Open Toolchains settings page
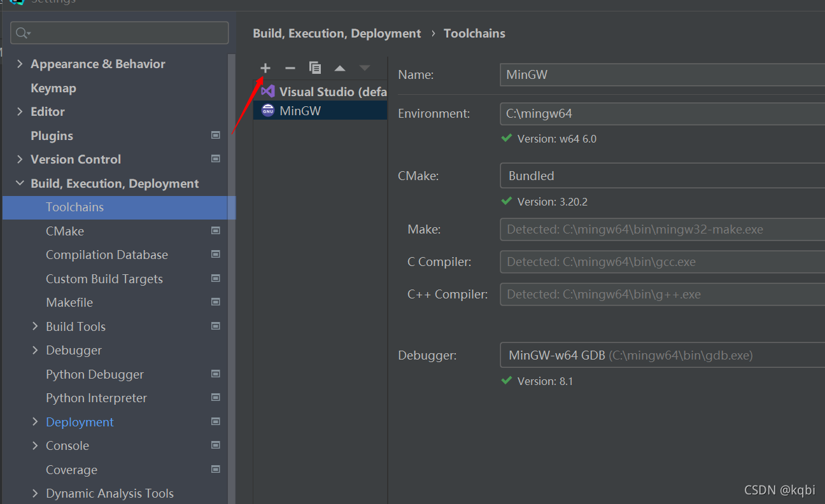This screenshot has height=504, width=825. point(119,207)
